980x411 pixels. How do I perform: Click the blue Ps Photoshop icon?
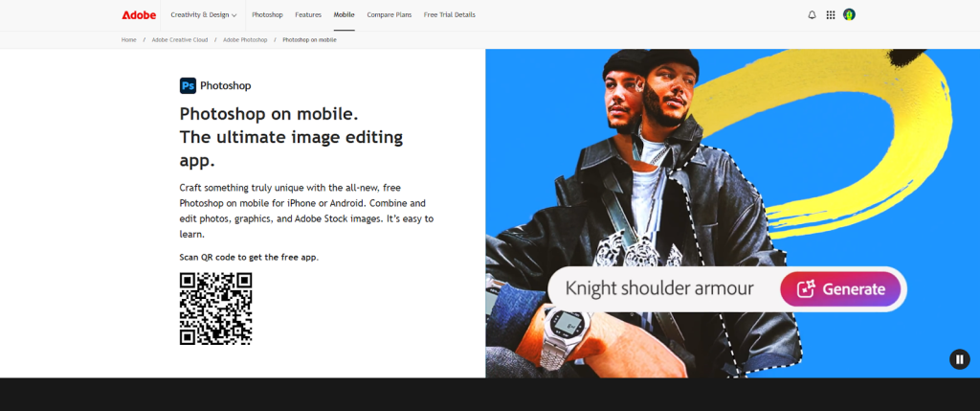(x=188, y=85)
